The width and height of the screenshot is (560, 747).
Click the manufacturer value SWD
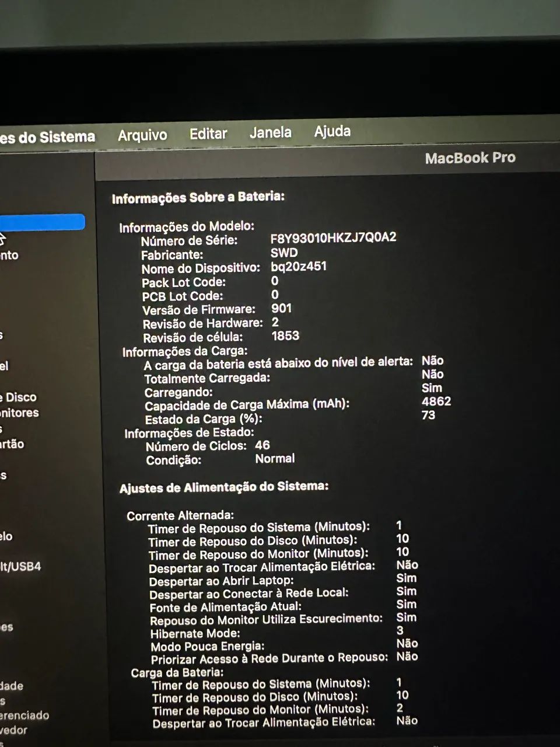(x=284, y=253)
